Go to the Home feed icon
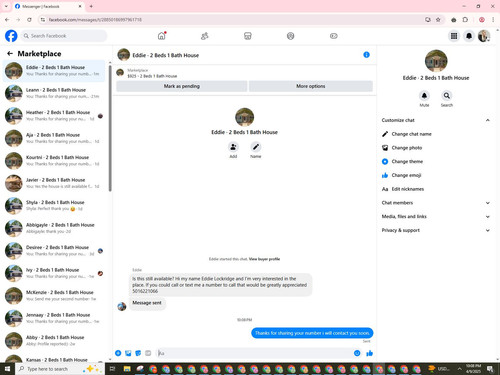Viewport: 500px width, 375px height. 162,36
